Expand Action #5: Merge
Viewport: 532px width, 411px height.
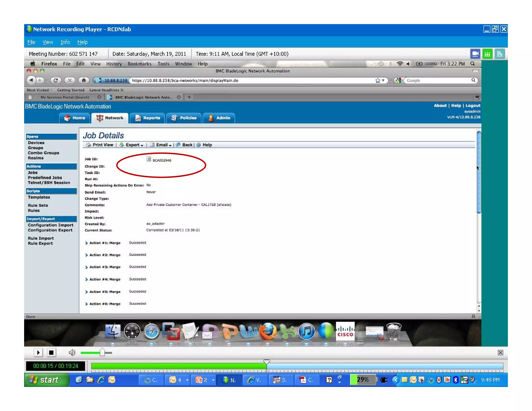coord(86,292)
